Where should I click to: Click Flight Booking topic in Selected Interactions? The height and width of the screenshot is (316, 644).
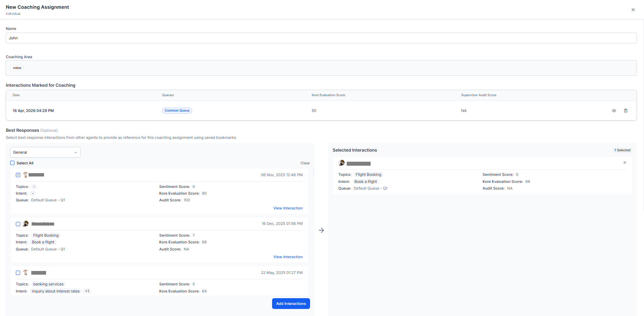click(x=368, y=174)
